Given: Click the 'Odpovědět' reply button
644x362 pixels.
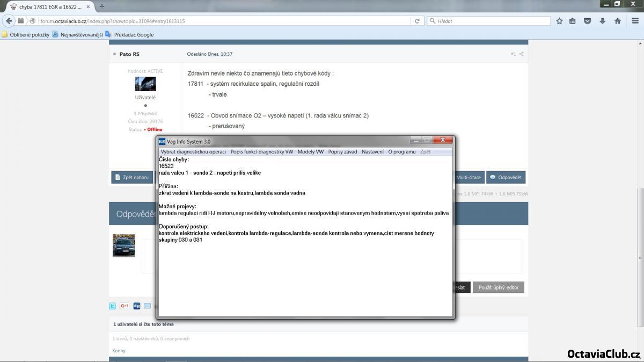Looking at the screenshot, I should [505, 178].
